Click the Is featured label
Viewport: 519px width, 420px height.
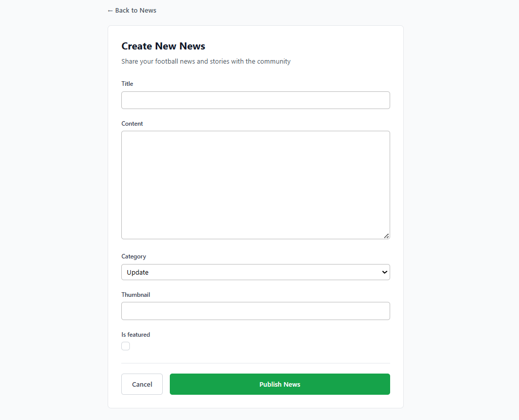coord(135,335)
